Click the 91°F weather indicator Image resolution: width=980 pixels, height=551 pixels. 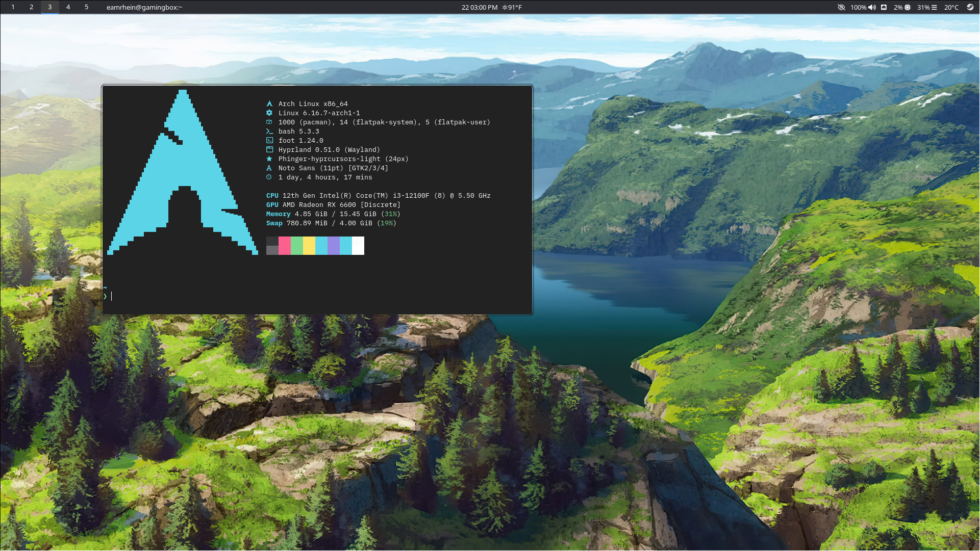point(512,7)
